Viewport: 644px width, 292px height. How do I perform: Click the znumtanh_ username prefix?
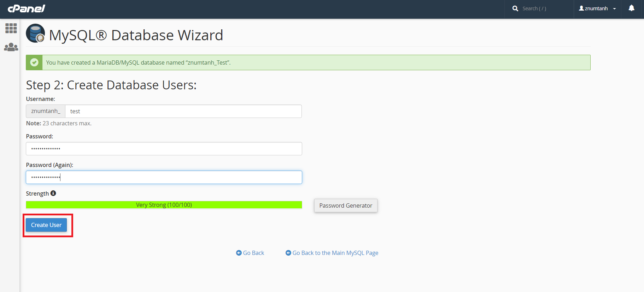click(x=46, y=111)
